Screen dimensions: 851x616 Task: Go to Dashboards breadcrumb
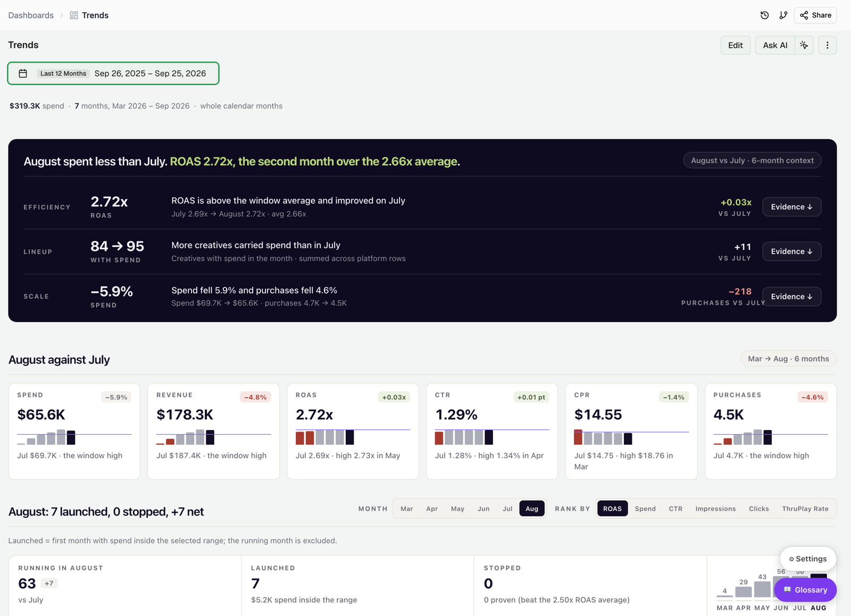(31, 15)
